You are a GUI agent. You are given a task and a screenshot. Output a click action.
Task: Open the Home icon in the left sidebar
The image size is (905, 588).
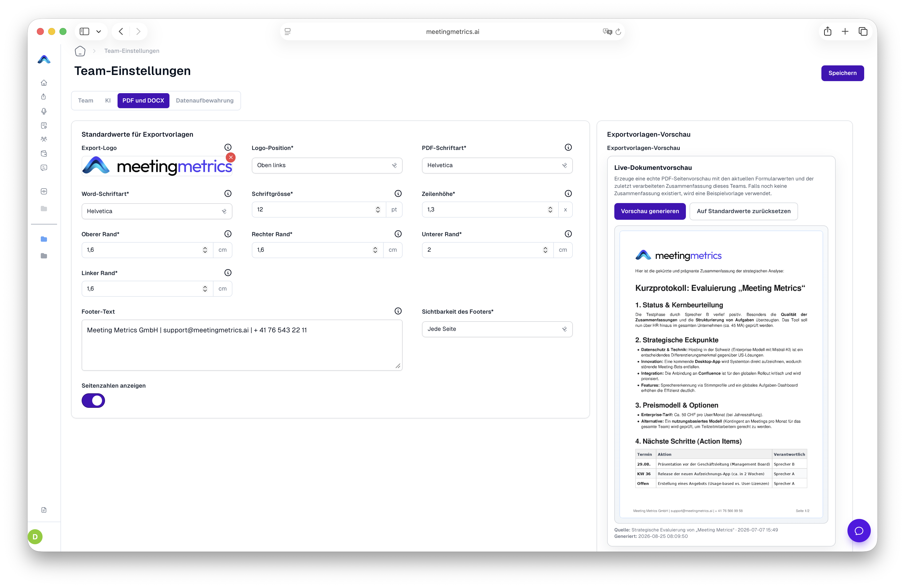coord(44,83)
